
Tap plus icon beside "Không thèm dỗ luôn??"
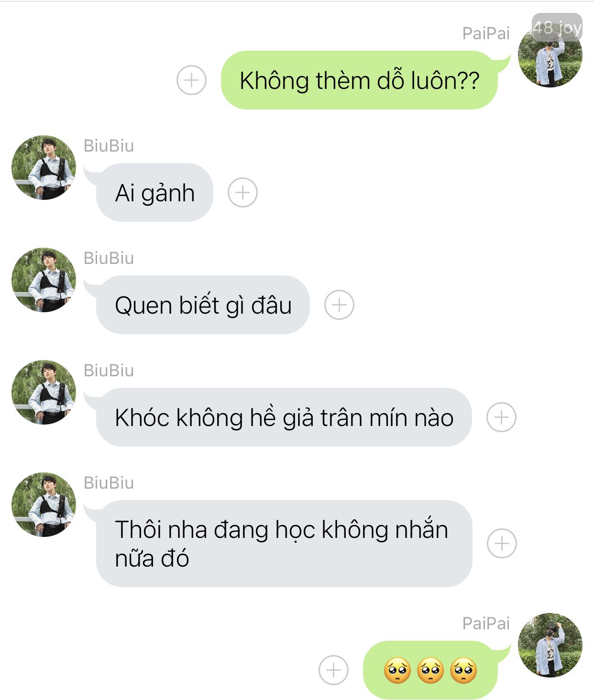[191, 80]
